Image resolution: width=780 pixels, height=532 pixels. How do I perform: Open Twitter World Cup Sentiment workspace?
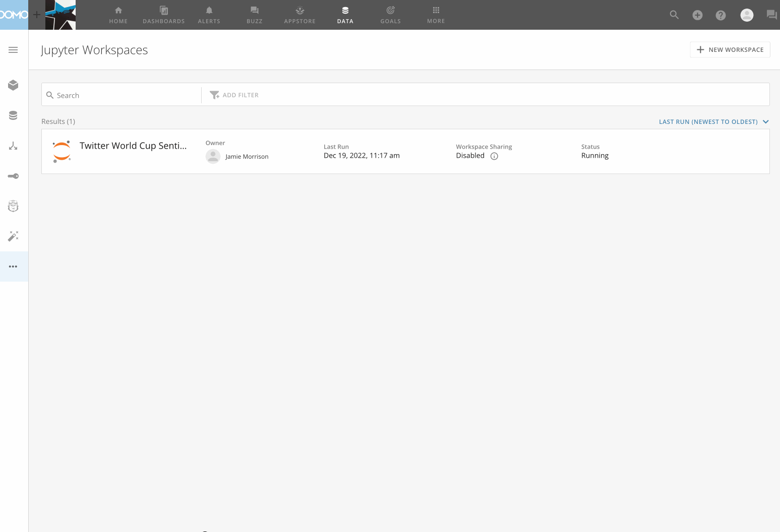pos(133,146)
